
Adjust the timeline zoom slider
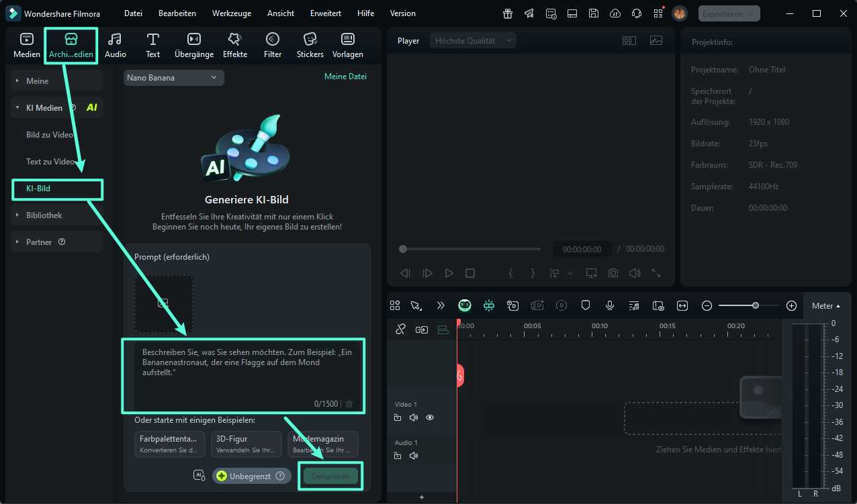pyautogui.click(x=756, y=305)
